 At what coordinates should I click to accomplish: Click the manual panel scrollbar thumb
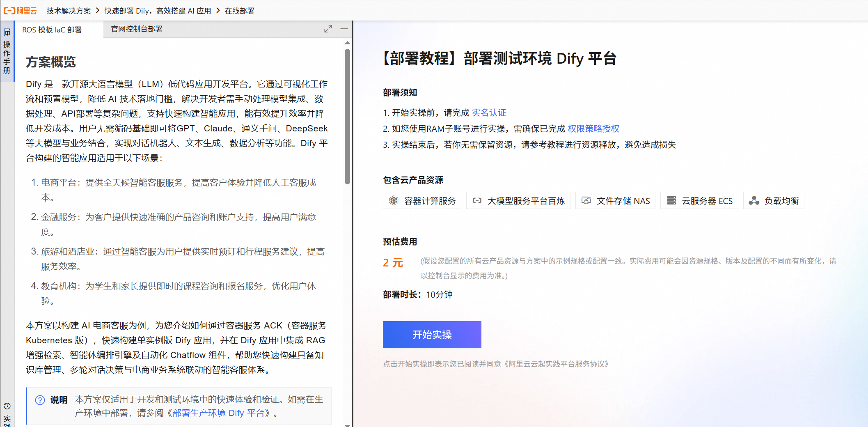coord(347,117)
